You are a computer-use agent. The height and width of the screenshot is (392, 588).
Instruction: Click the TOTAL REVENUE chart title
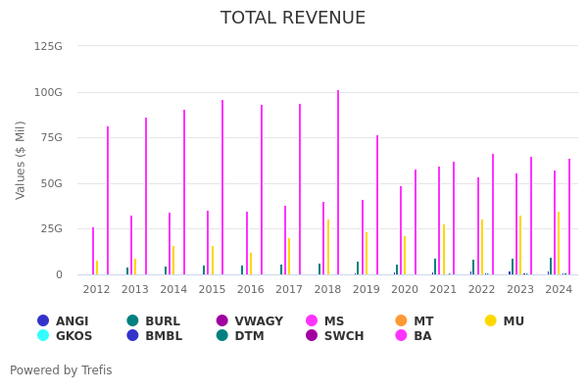point(293,19)
